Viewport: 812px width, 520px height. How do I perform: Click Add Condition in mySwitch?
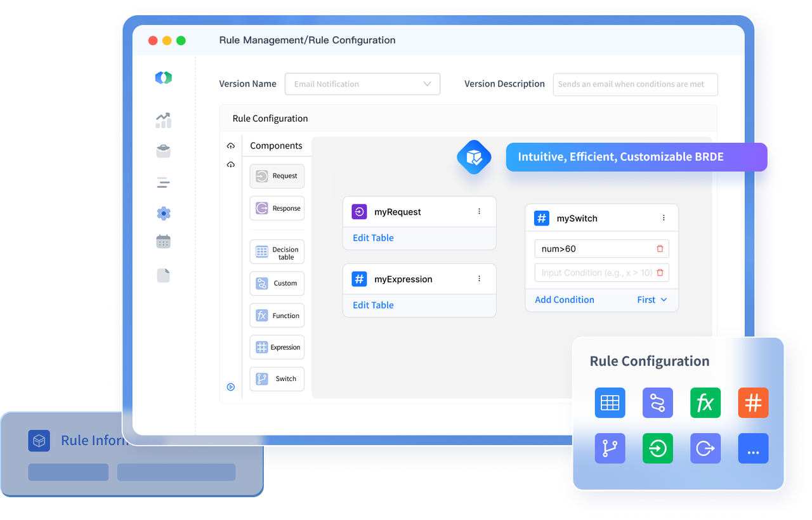[564, 300]
